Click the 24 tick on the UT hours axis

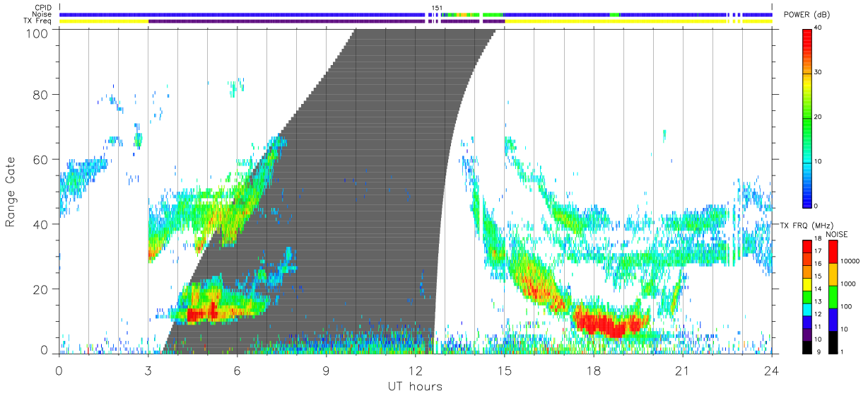click(x=771, y=370)
